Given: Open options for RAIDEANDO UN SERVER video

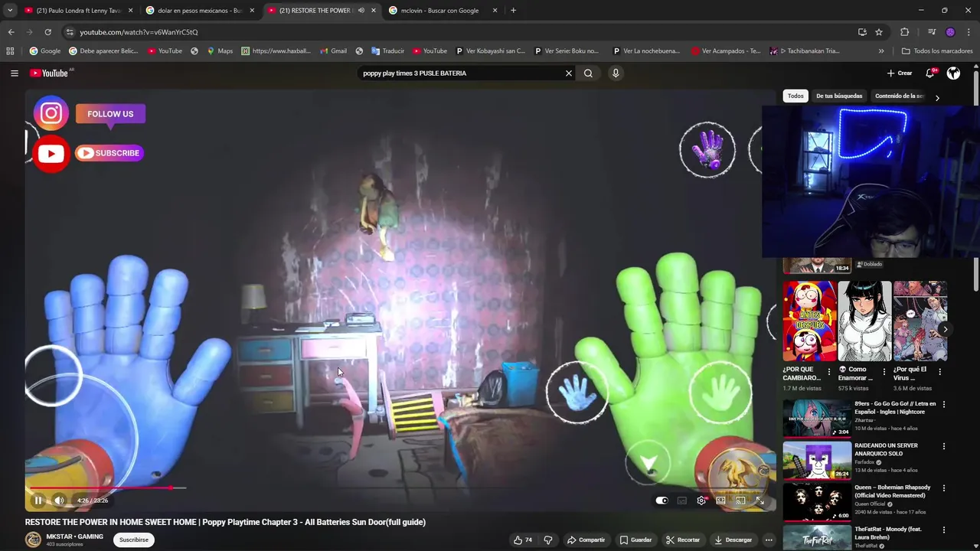Looking at the screenshot, I should coord(943,446).
